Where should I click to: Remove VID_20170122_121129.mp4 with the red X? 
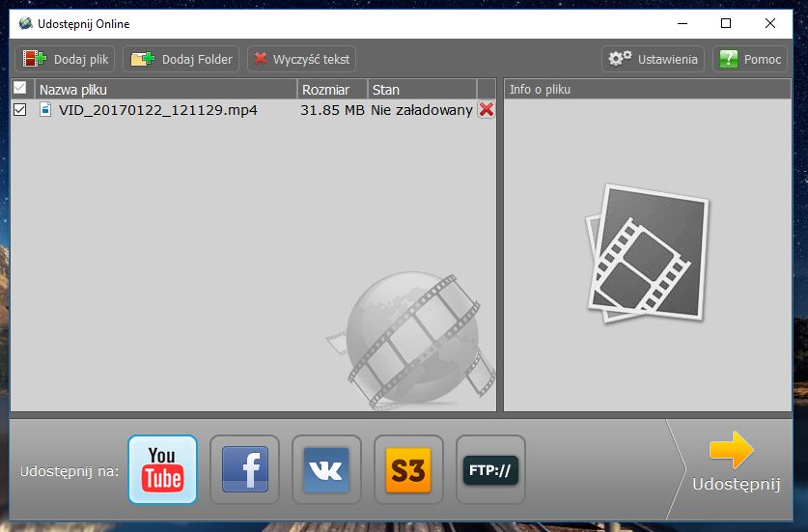click(x=486, y=109)
